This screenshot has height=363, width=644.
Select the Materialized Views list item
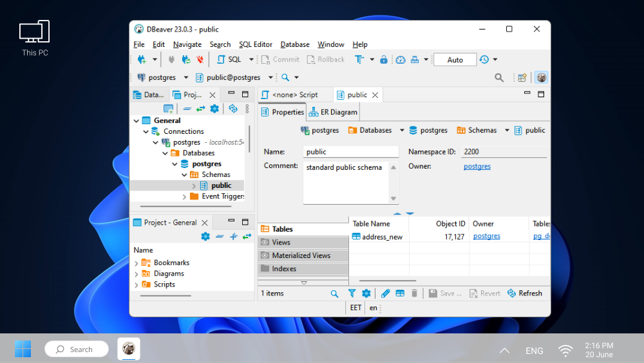pos(303,256)
